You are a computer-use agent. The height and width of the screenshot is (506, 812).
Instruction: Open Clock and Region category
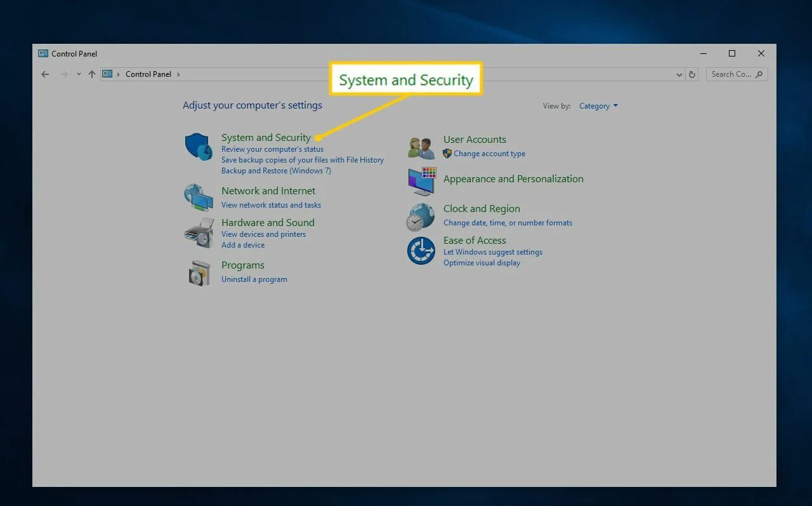pyautogui.click(x=481, y=209)
